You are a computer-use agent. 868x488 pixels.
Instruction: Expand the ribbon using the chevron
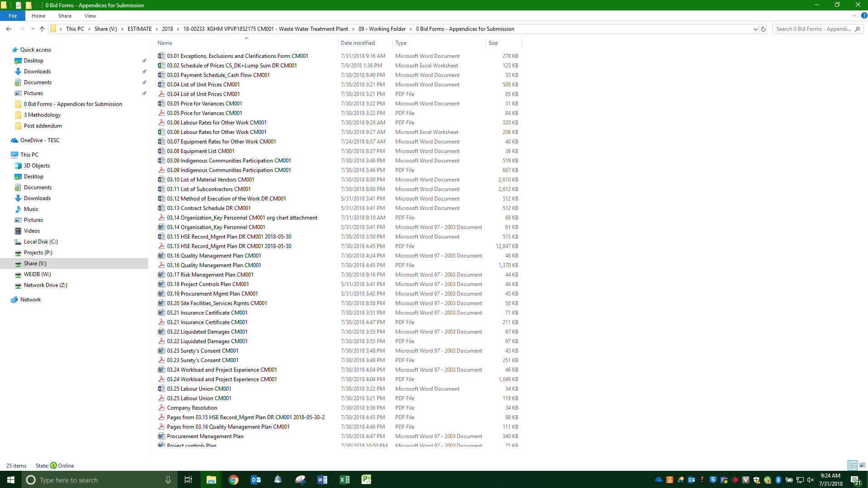coord(854,16)
